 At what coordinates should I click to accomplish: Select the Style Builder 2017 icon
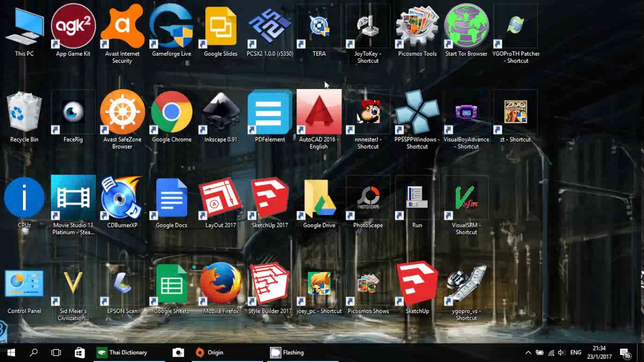[x=270, y=288]
